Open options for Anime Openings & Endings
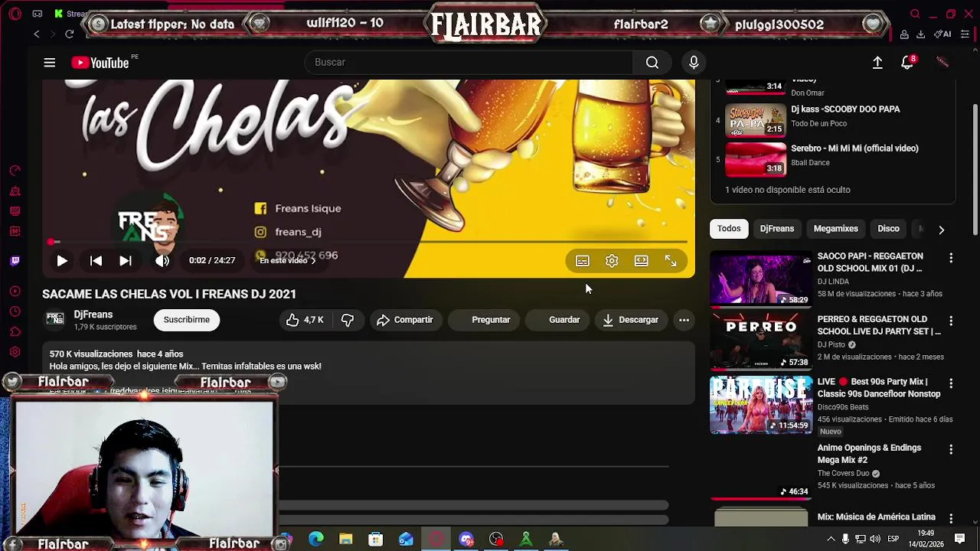This screenshot has width=980, height=551. pos(951,450)
